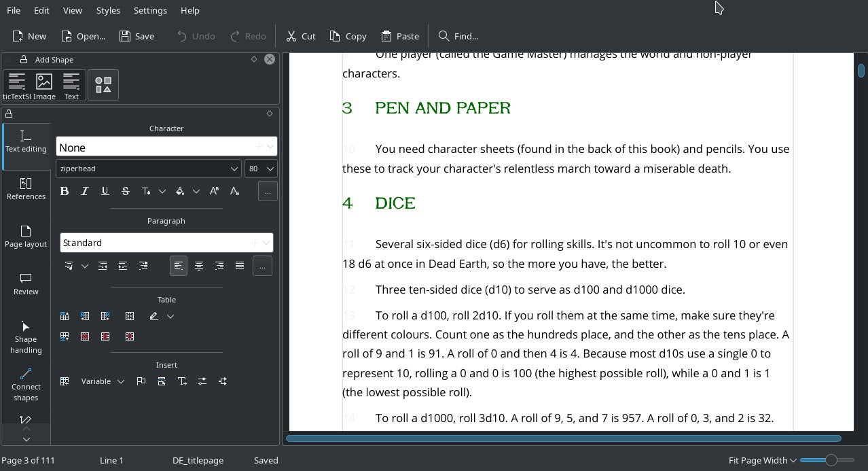Adjust the zoom slider in status bar
The height and width of the screenshot is (471, 868).
click(830, 460)
